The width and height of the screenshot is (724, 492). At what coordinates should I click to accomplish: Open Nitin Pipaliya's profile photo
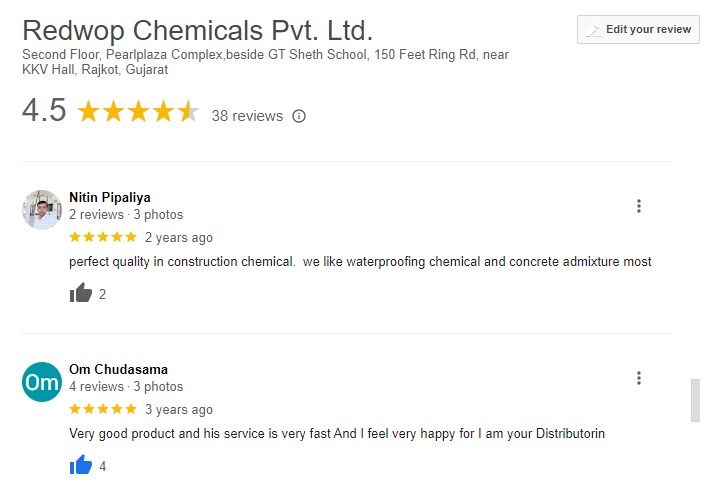click(42, 210)
